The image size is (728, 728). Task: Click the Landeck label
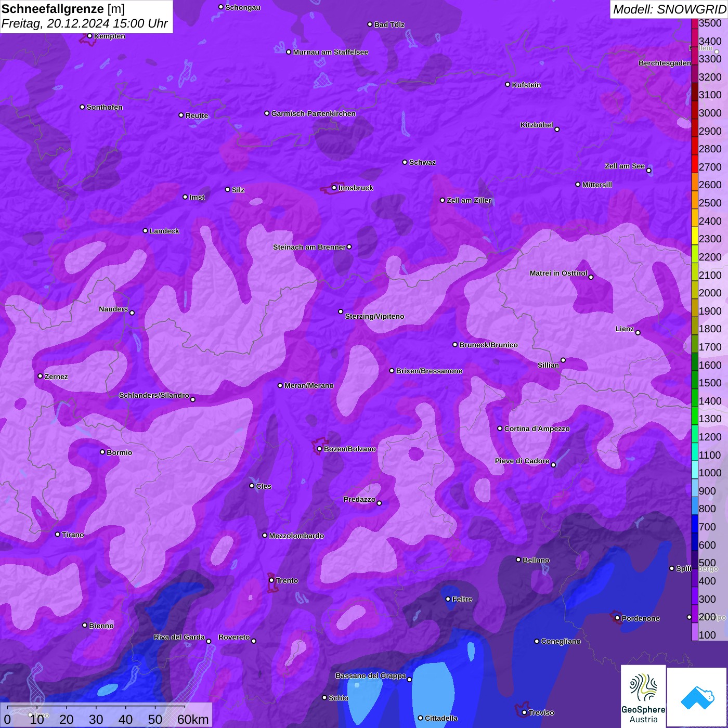click(x=164, y=231)
